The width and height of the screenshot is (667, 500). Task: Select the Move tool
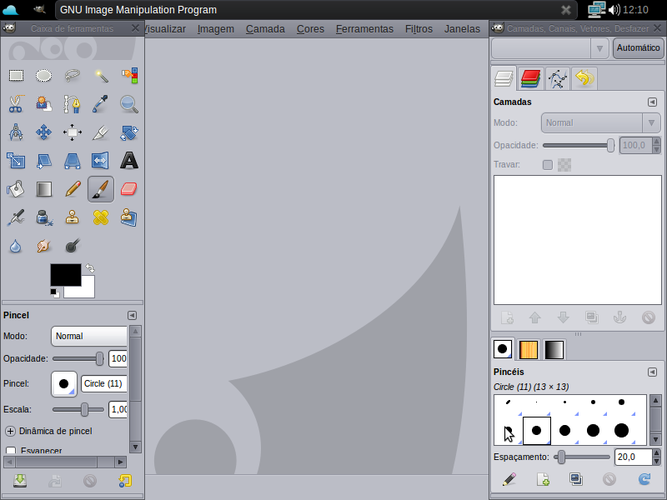[x=44, y=132]
